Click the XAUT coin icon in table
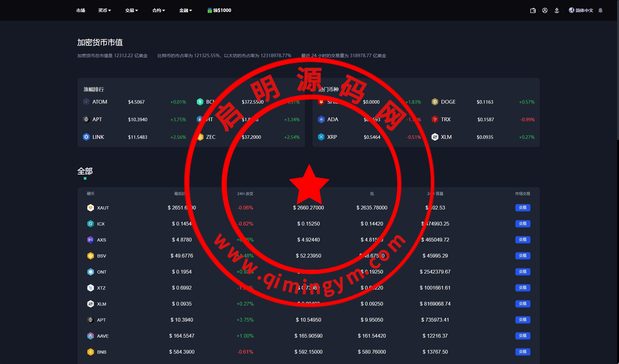Image resolution: width=619 pixels, height=364 pixels. [x=90, y=208]
